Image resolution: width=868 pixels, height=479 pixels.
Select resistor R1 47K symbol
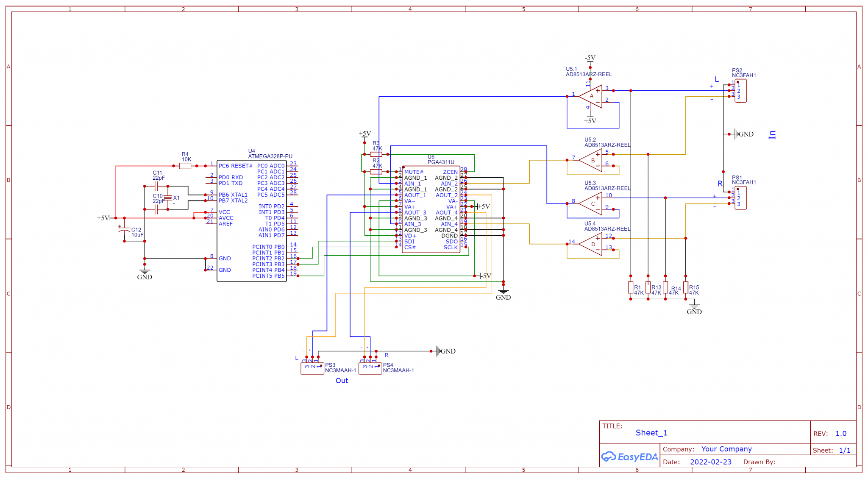tap(631, 287)
